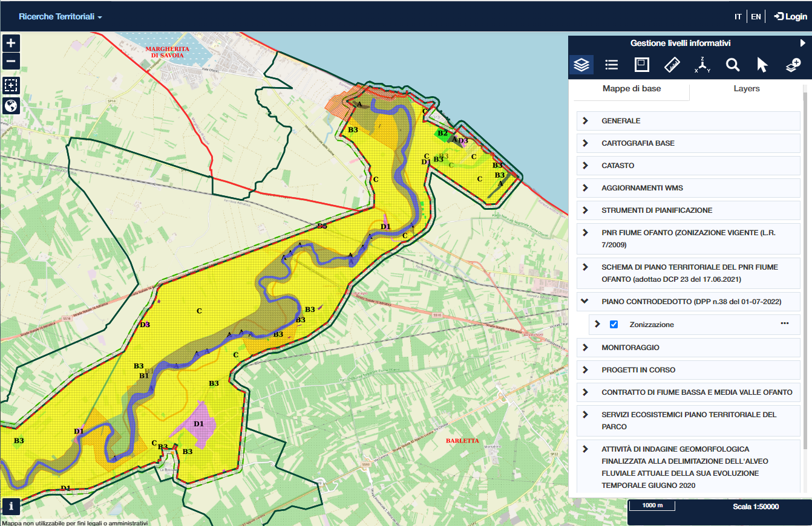Select the ruler measure tool
Viewport: 812px width, 526px height.
[672, 65]
